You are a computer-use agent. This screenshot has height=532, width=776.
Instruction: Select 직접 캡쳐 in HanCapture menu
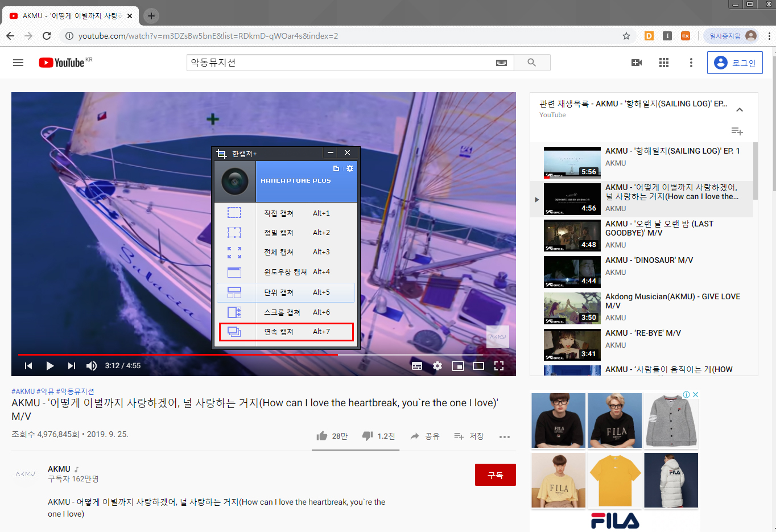pos(286,213)
